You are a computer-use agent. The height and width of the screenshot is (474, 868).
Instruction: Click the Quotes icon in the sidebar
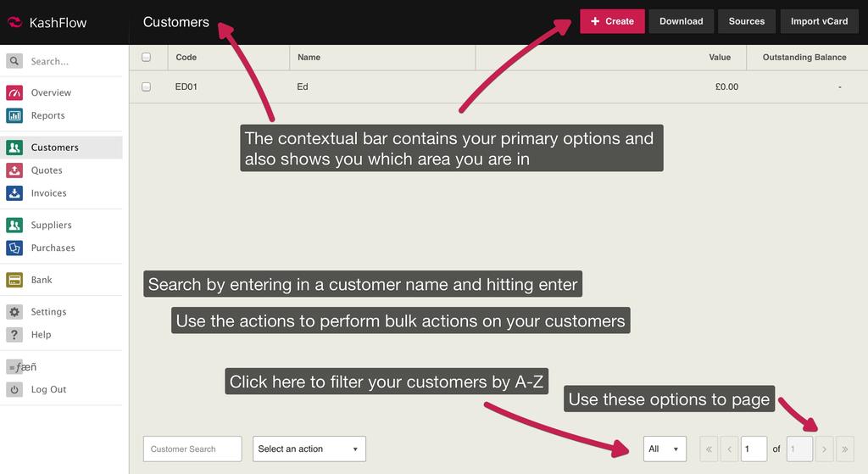14,170
